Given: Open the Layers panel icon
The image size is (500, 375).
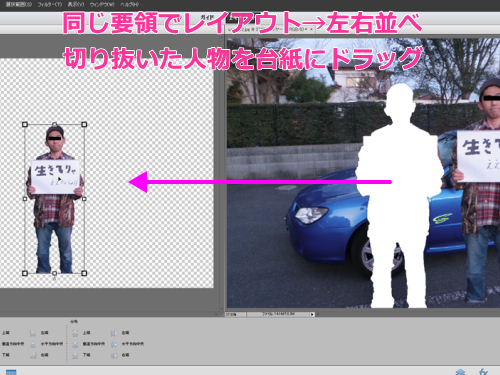Looking at the screenshot, I should click(460, 372).
